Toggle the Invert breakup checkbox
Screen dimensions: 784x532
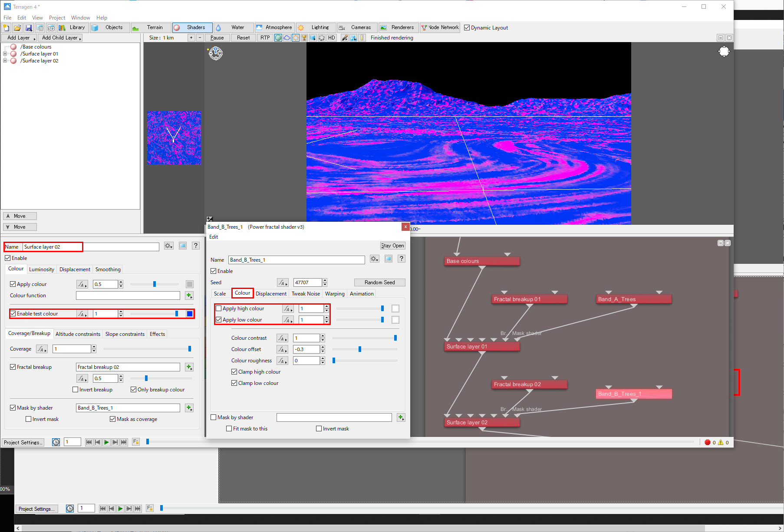click(x=76, y=390)
